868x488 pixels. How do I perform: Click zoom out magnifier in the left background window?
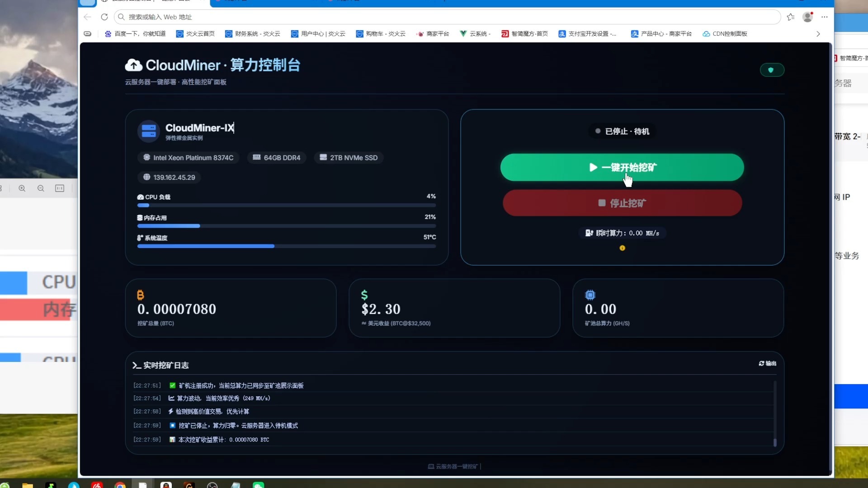(41, 188)
